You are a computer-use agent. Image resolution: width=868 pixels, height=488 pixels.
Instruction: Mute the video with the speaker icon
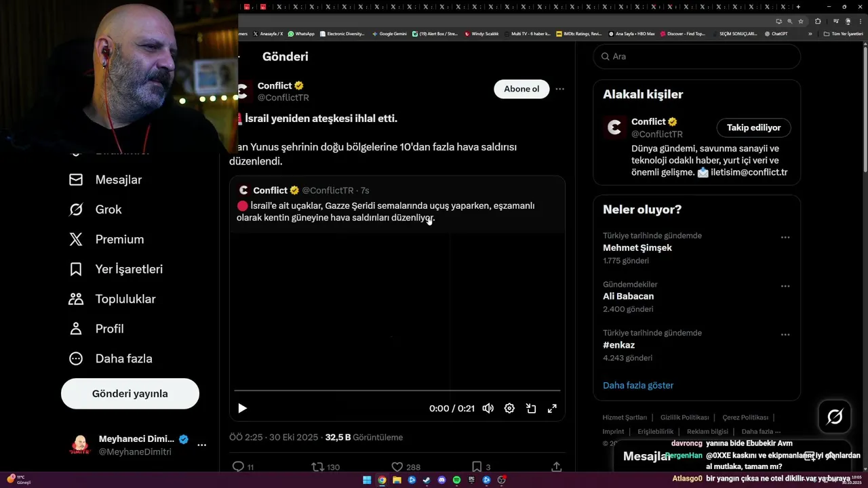click(x=488, y=408)
